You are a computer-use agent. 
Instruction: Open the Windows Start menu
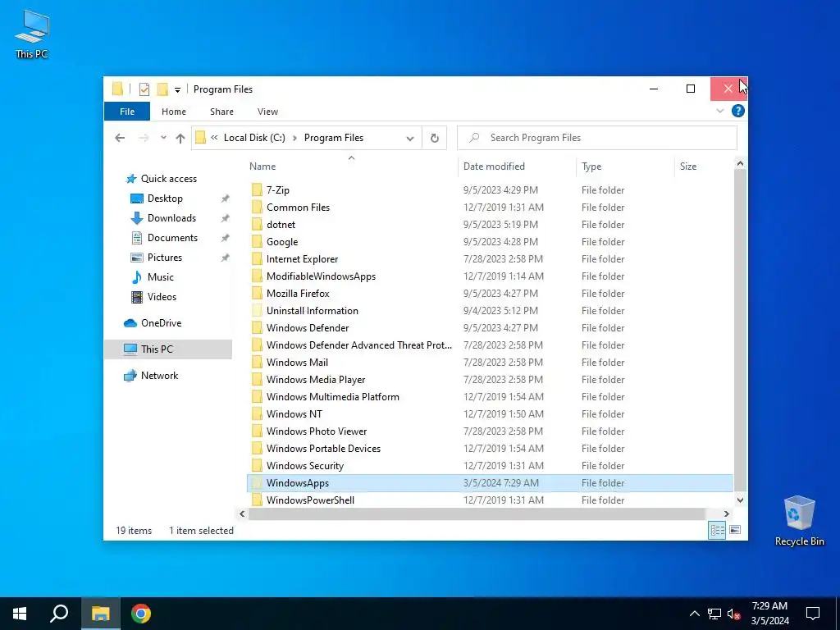20,614
